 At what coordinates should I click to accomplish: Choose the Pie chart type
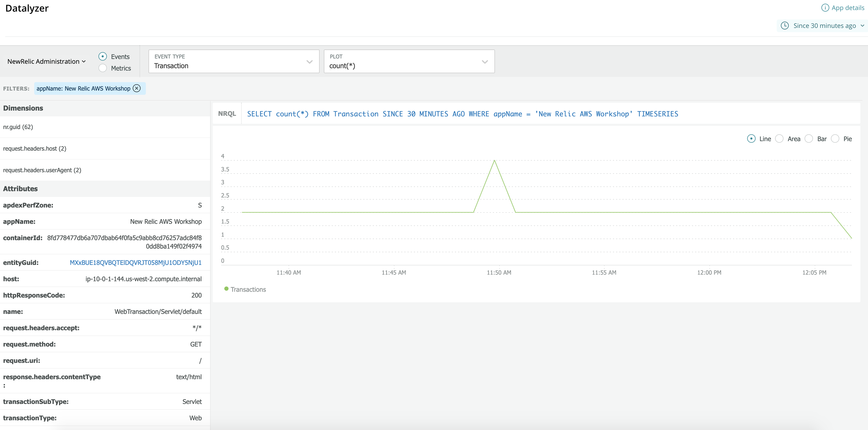835,139
